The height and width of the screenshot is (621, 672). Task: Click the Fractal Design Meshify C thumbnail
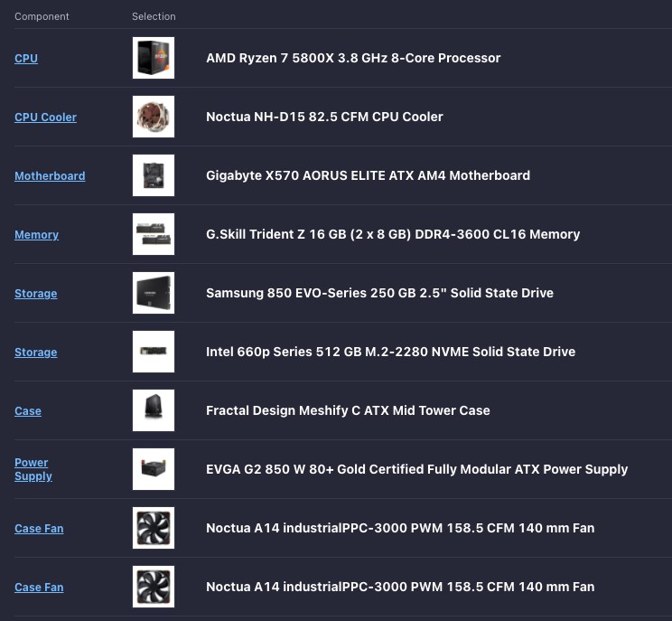154,410
